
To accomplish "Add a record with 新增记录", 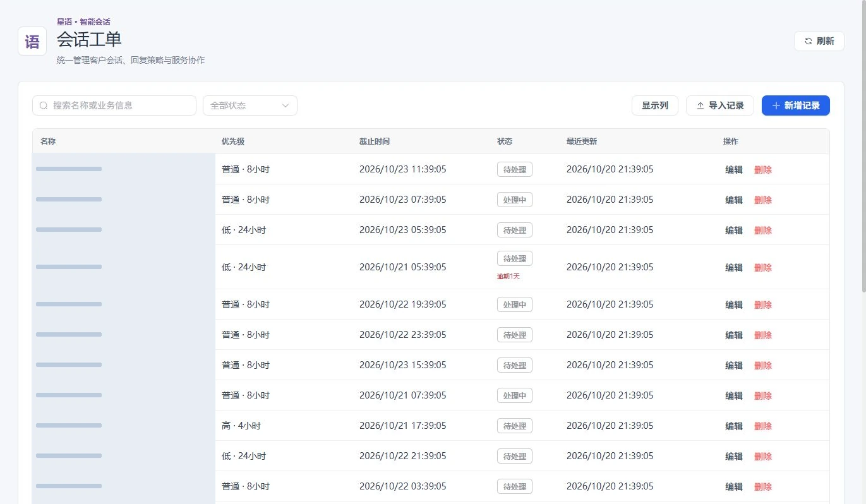I will tap(796, 105).
